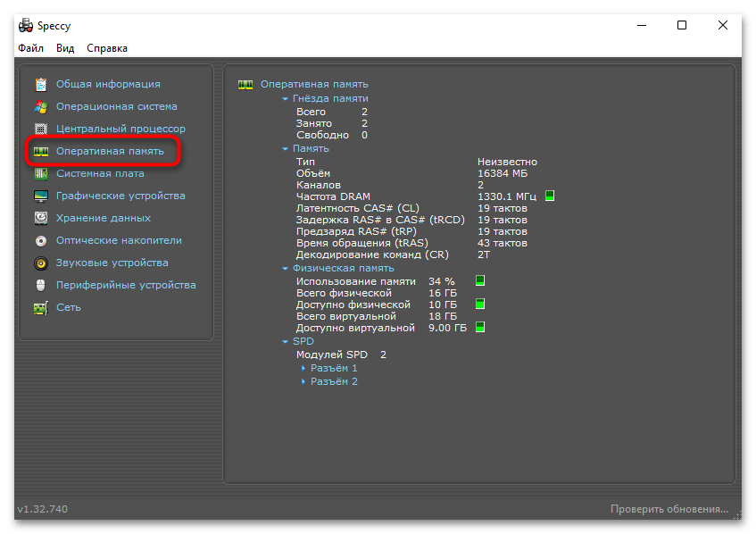The image size is (756, 534).
Task: Open the Operating System (Операционная система) icon
Action: point(41,107)
